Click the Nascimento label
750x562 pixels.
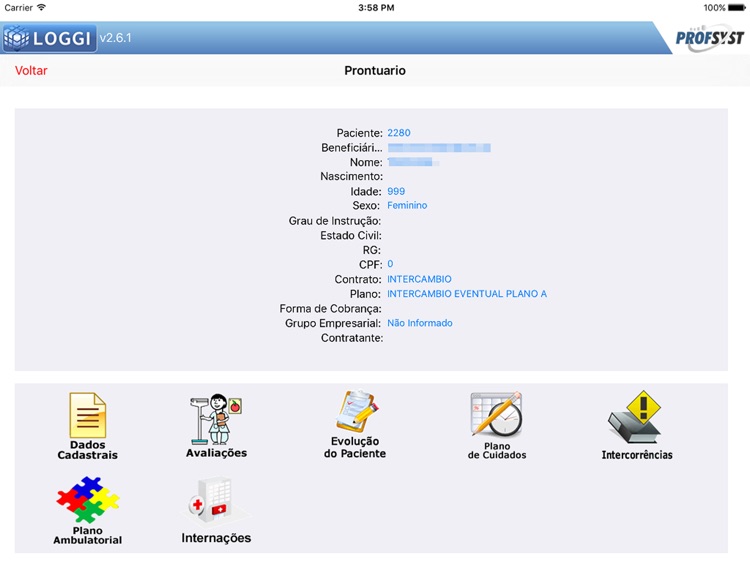tap(352, 176)
